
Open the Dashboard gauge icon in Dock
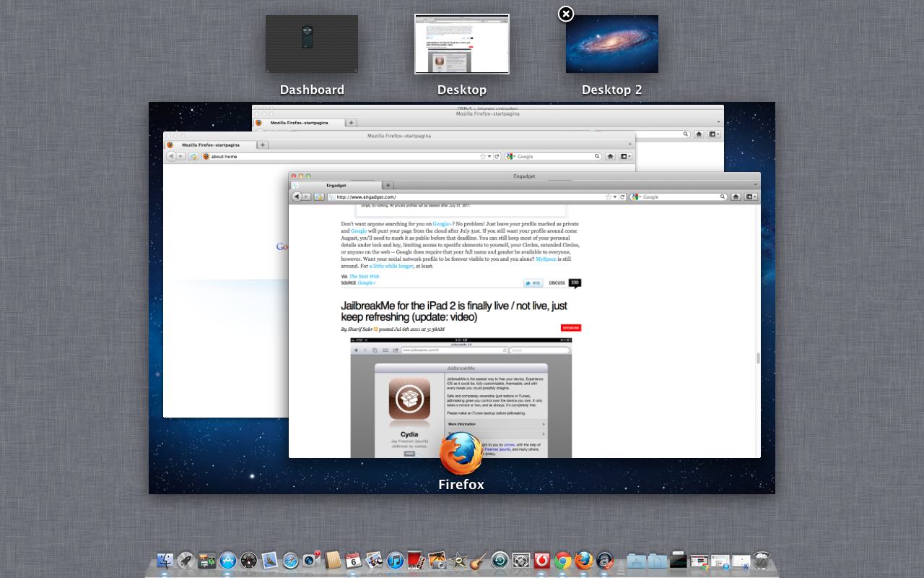tap(249, 561)
